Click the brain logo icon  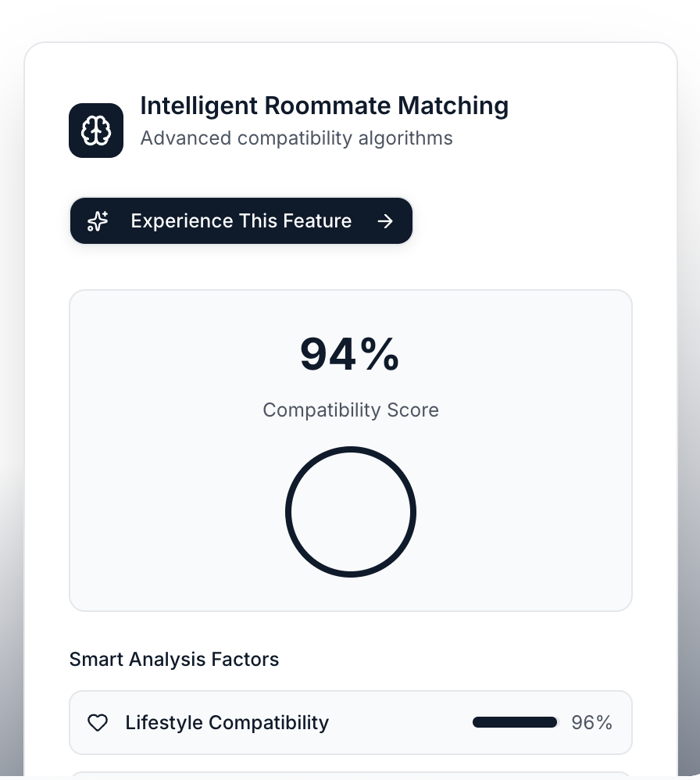point(96,131)
